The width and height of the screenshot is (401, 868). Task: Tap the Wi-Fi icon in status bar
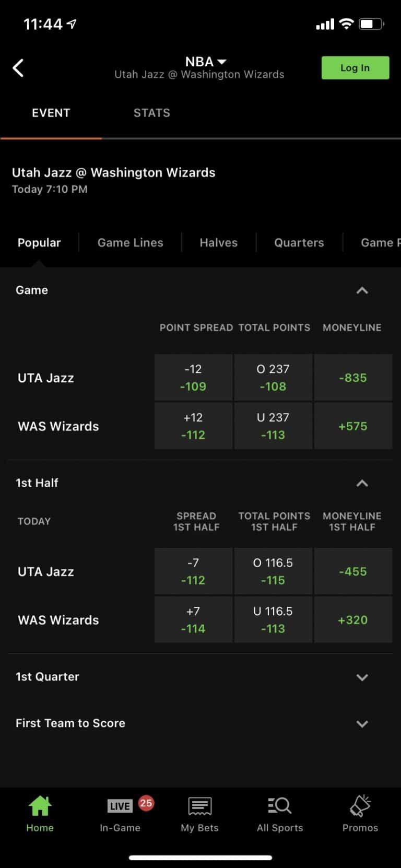(346, 24)
